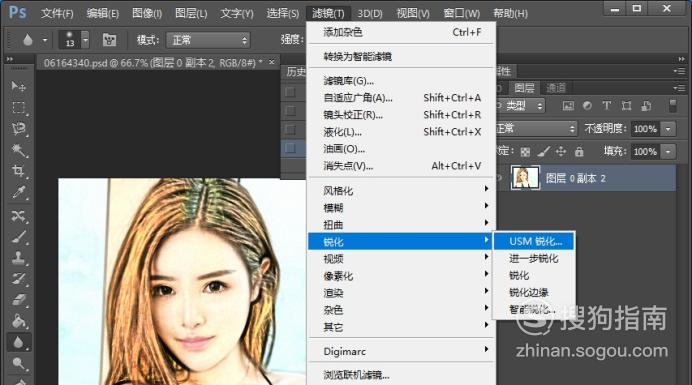Select the Paint Bucket tool
692x385 pixels.
tap(18, 321)
